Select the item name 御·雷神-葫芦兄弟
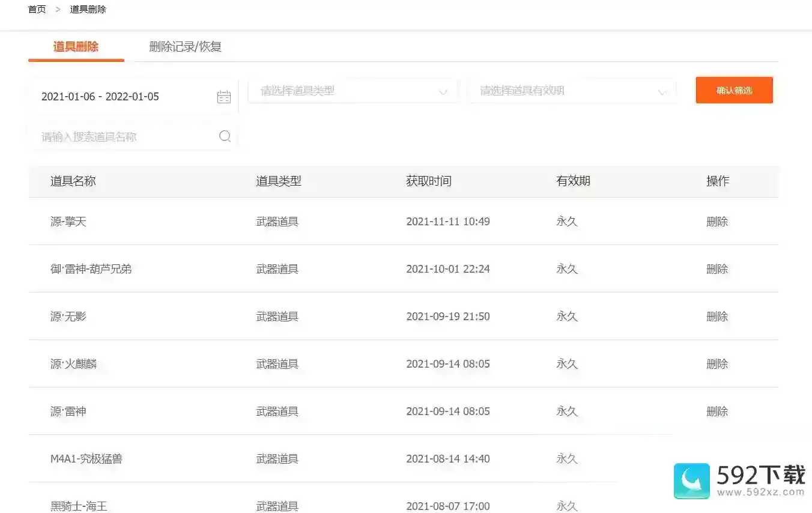 click(x=91, y=269)
